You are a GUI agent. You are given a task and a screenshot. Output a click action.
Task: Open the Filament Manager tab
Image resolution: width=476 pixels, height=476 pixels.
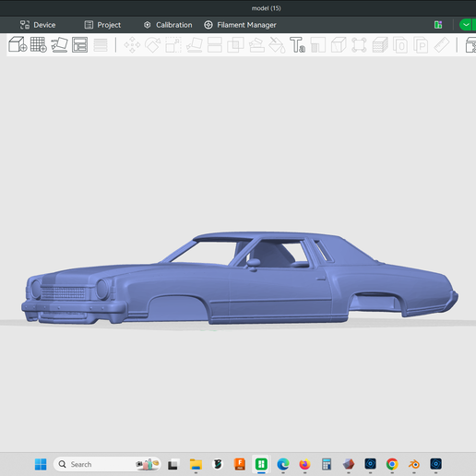pyautogui.click(x=241, y=25)
